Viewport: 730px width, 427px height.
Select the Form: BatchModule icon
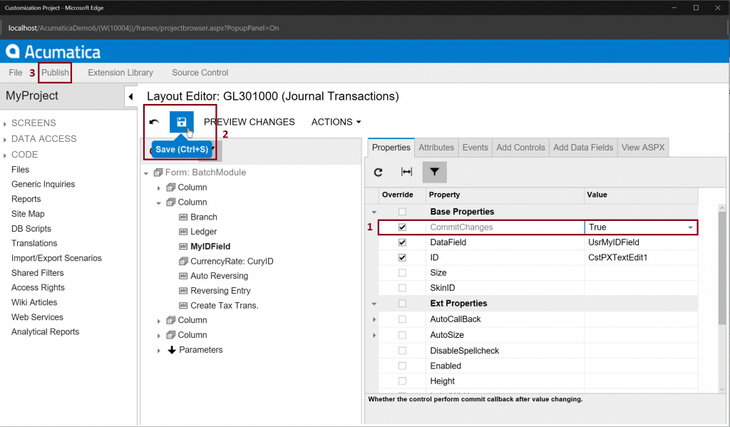point(158,172)
